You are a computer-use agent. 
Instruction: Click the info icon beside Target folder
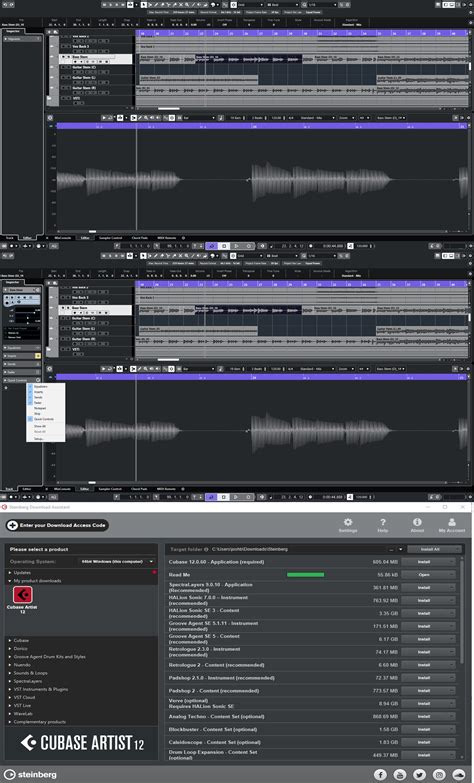tap(206, 549)
